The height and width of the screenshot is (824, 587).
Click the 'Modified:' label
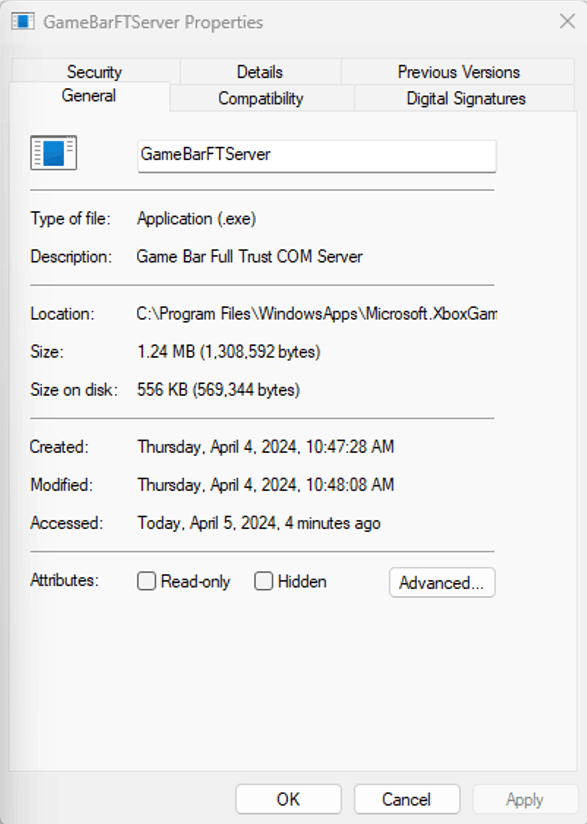click(x=61, y=485)
